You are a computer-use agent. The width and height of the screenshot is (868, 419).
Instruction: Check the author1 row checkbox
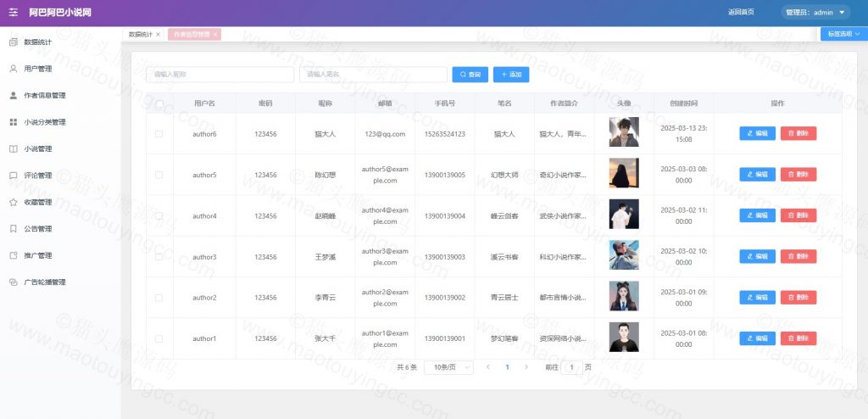coord(159,338)
